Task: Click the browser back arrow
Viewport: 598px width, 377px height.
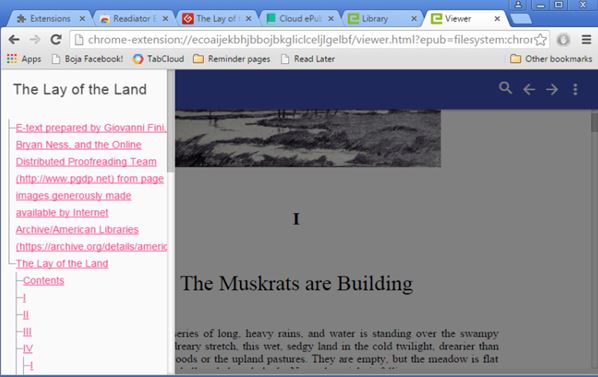Action: click(14, 39)
